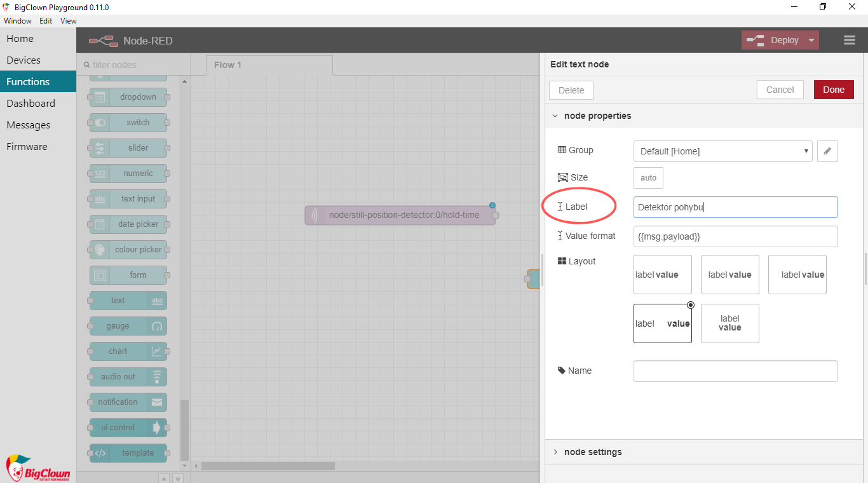
Task: Choose the audio out node
Action: coord(128,377)
